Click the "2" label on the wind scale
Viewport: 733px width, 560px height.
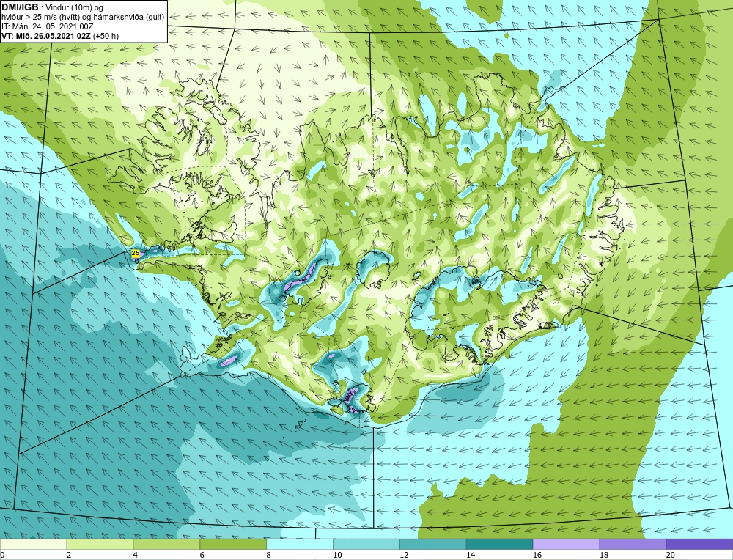pos(69,555)
